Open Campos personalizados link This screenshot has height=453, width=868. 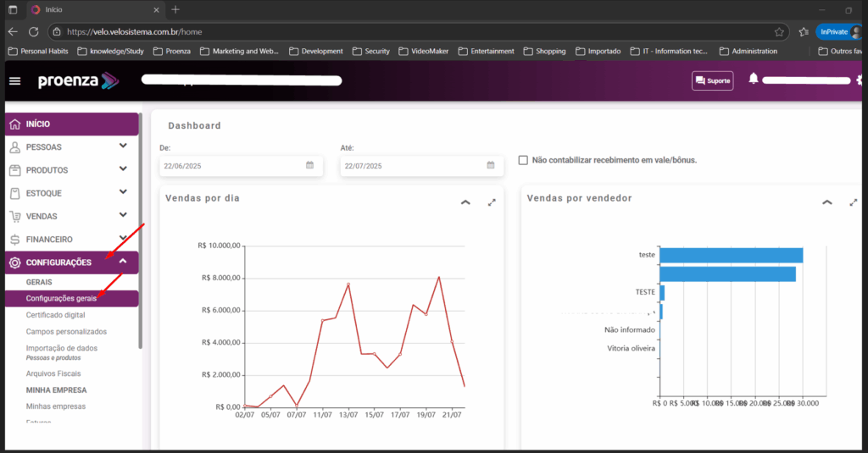(x=66, y=331)
